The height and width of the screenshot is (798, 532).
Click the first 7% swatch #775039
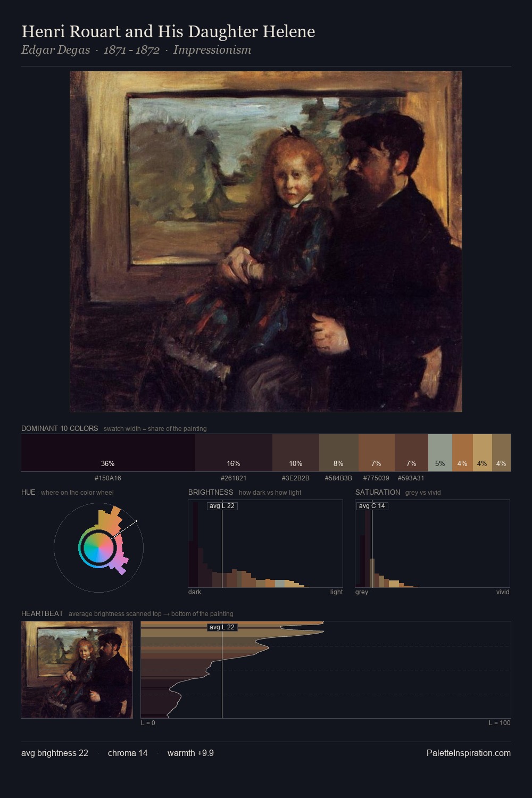(x=377, y=453)
